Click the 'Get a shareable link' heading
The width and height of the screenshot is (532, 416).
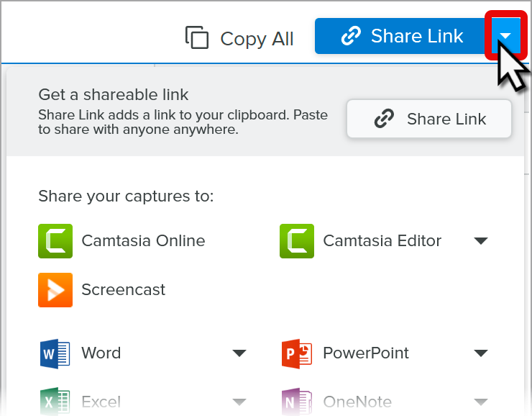pyautogui.click(x=114, y=94)
